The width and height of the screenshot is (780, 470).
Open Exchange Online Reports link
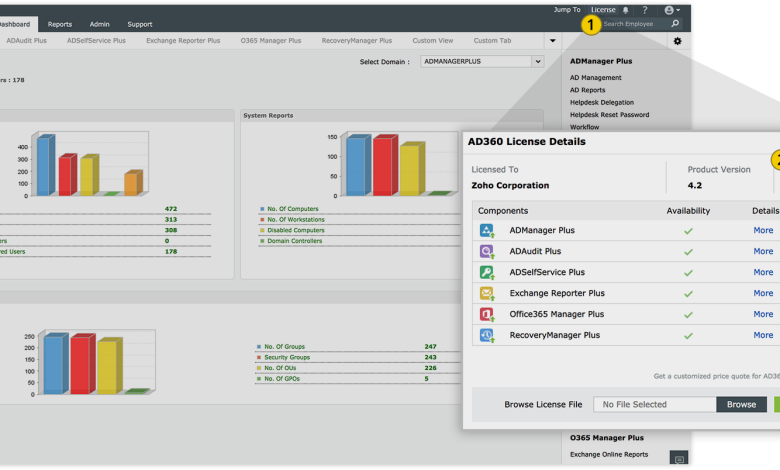[x=609, y=454]
